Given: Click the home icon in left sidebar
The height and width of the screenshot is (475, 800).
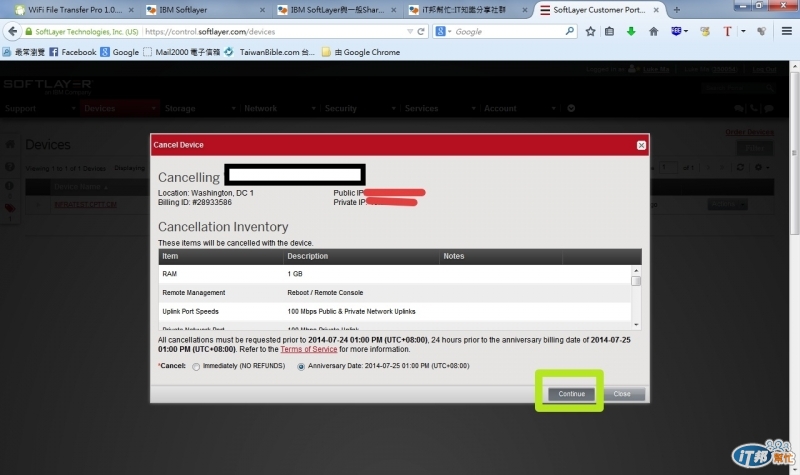Looking at the screenshot, I should point(10,144).
